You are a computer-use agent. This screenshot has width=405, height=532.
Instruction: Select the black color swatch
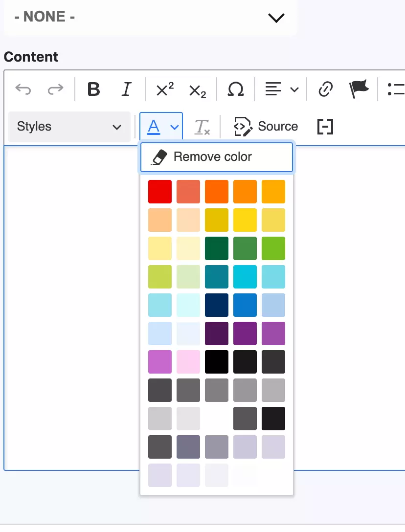pos(216,361)
